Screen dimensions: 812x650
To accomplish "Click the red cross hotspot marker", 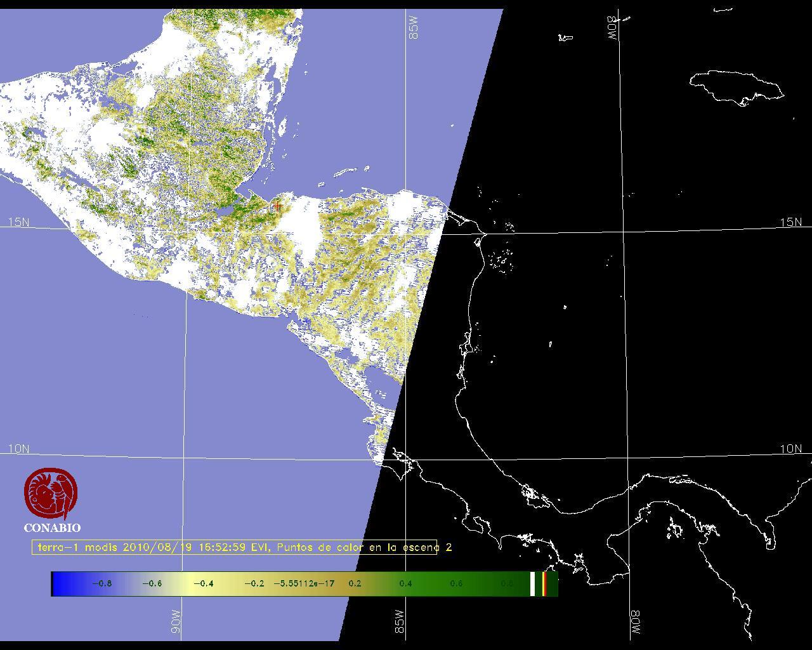I will click(277, 206).
